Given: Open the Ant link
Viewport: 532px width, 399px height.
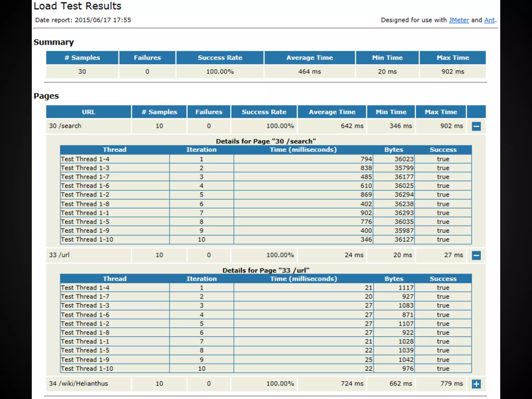Looking at the screenshot, I should coord(489,20).
